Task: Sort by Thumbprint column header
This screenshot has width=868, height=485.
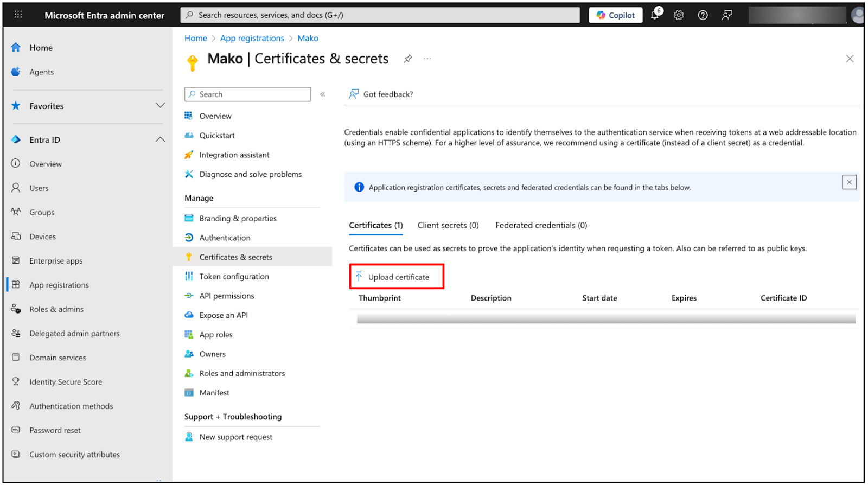Action: click(380, 298)
